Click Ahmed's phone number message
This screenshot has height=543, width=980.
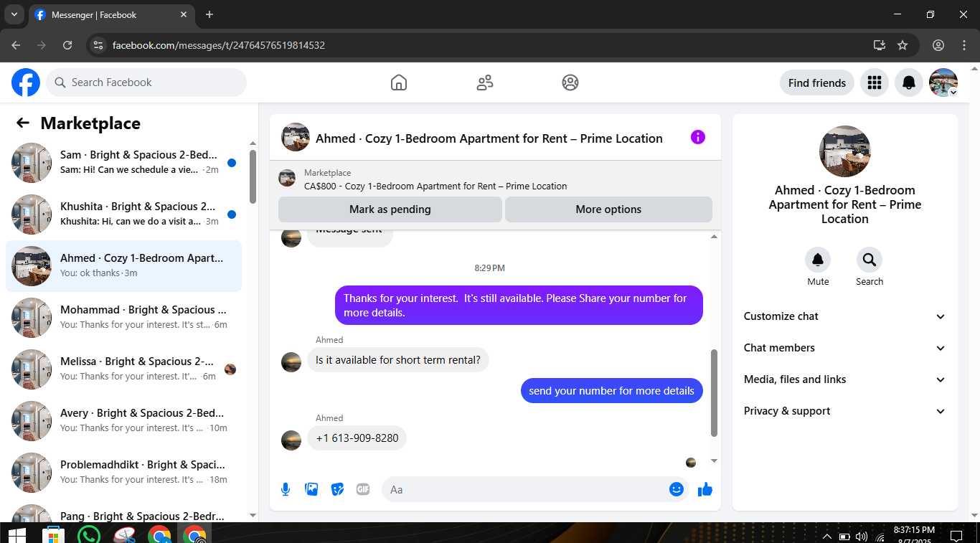coord(357,438)
